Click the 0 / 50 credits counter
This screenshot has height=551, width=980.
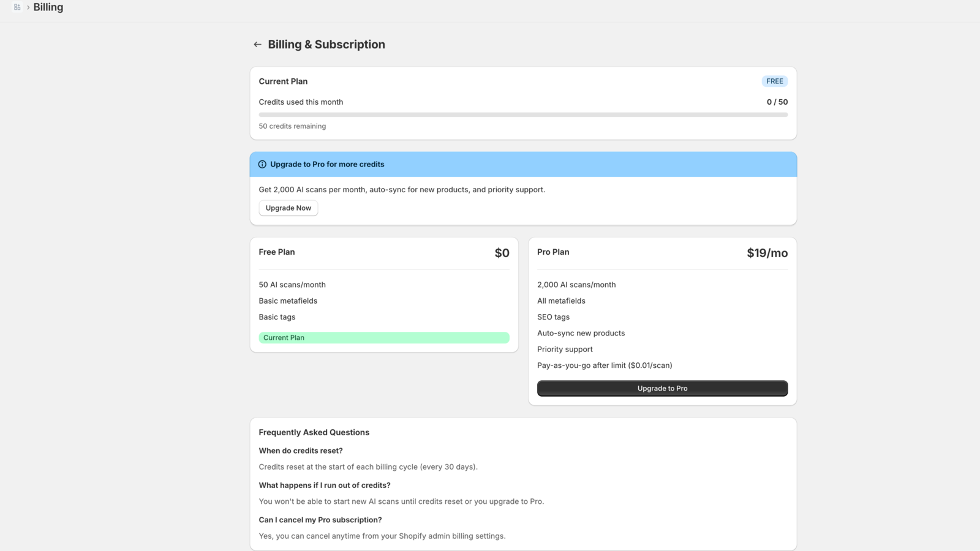pyautogui.click(x=777, y=102)
